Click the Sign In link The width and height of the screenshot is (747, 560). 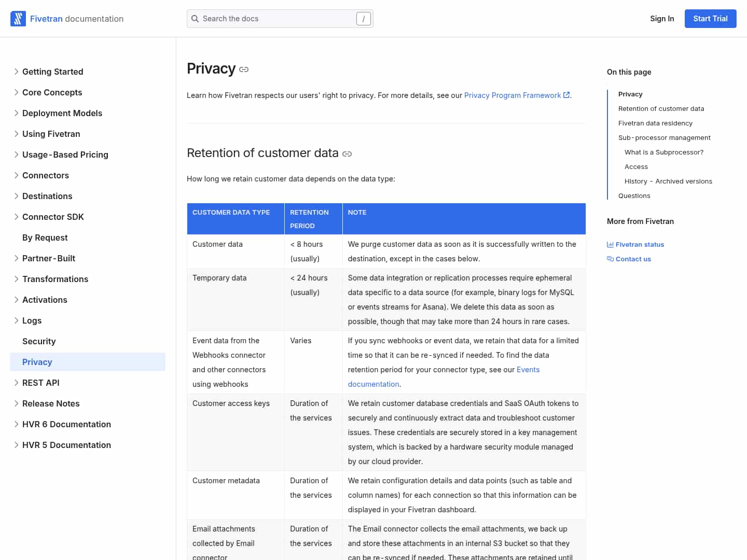662,19
